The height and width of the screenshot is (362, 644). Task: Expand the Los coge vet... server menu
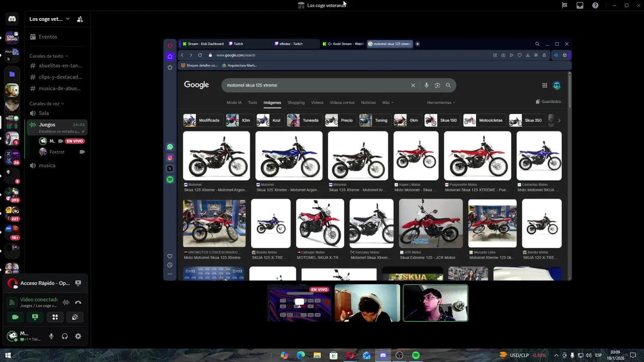(49, 19)
